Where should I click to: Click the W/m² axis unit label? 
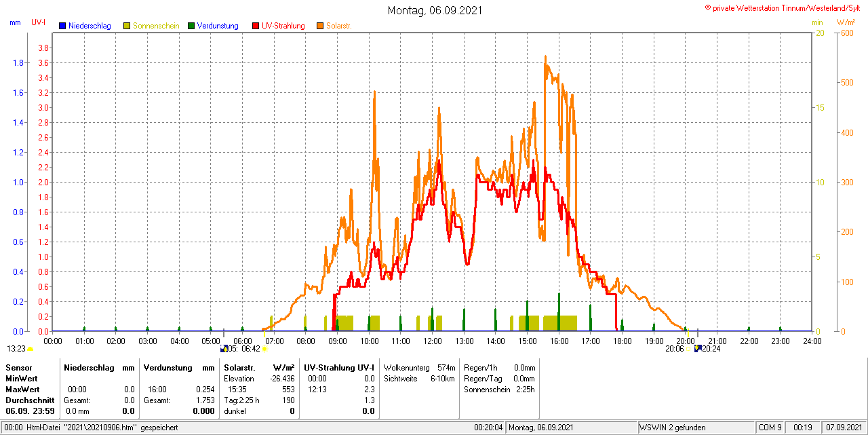pyautogui.click(x=846, y=22)
